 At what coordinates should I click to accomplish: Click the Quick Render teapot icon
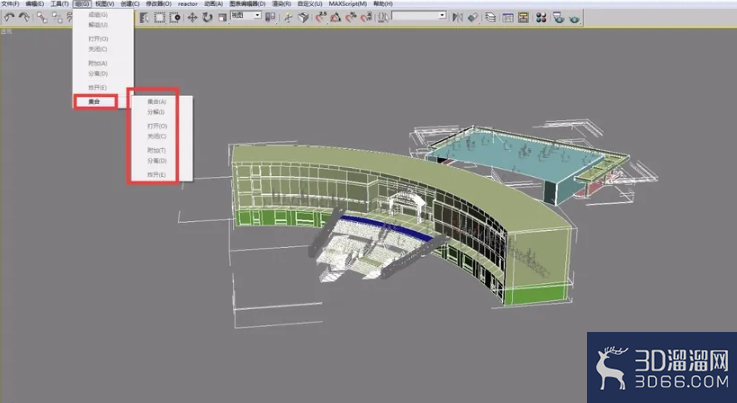pyautogui.click(x=574, y=18)
